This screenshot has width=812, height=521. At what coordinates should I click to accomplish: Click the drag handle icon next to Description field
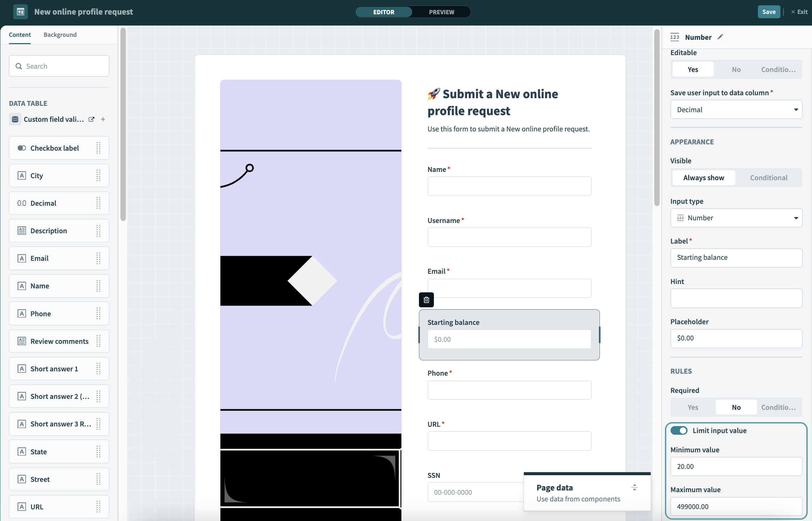point(99,231)
